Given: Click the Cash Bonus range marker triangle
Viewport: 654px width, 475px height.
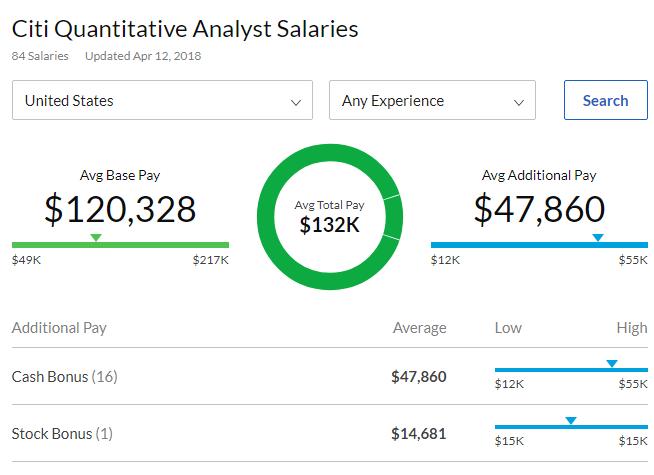Looking at the screenshot, I should click(x=612, y=364).
